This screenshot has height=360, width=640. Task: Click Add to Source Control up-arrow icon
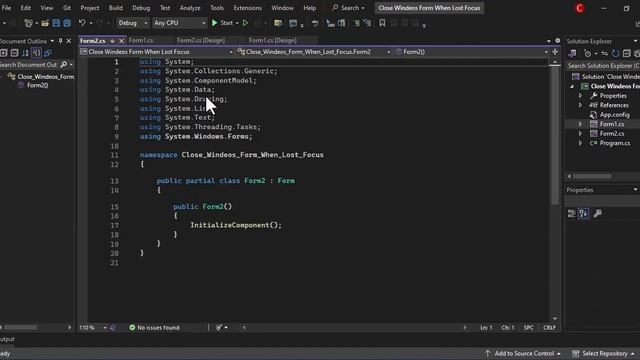coord(487,353)
